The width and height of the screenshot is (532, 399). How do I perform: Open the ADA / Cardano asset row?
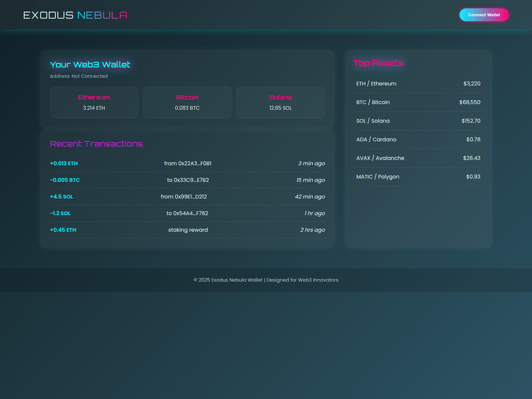(x=418, y=139)
